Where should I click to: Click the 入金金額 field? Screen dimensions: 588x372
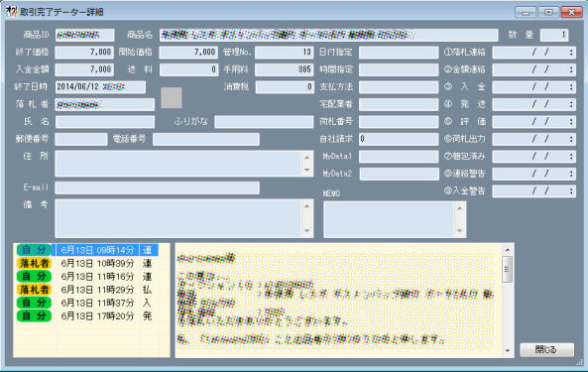click(x=84, y=69)
